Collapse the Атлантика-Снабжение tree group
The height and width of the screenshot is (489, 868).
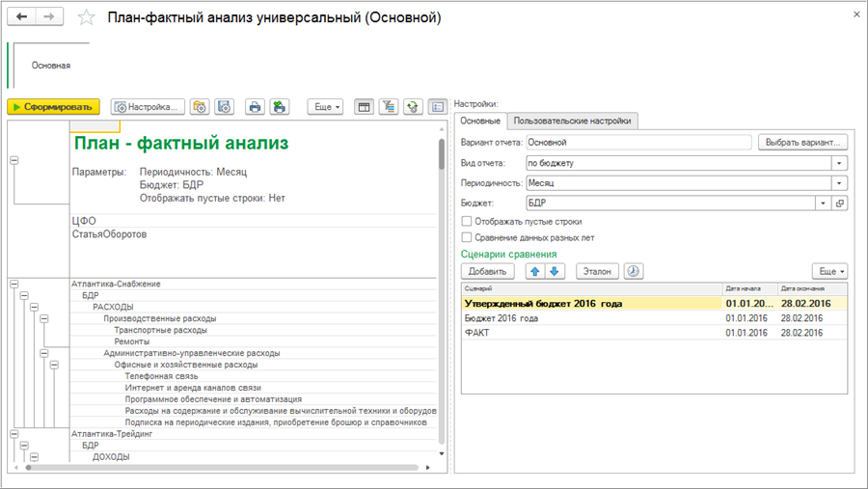pos(14,284)
